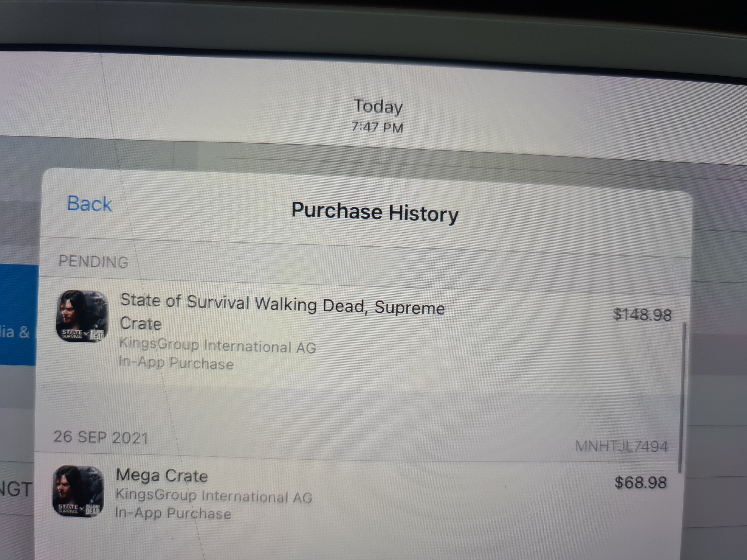Open the Mega Crate app icon
This screenshot has height=560, width=747.
tap(78, 491)
